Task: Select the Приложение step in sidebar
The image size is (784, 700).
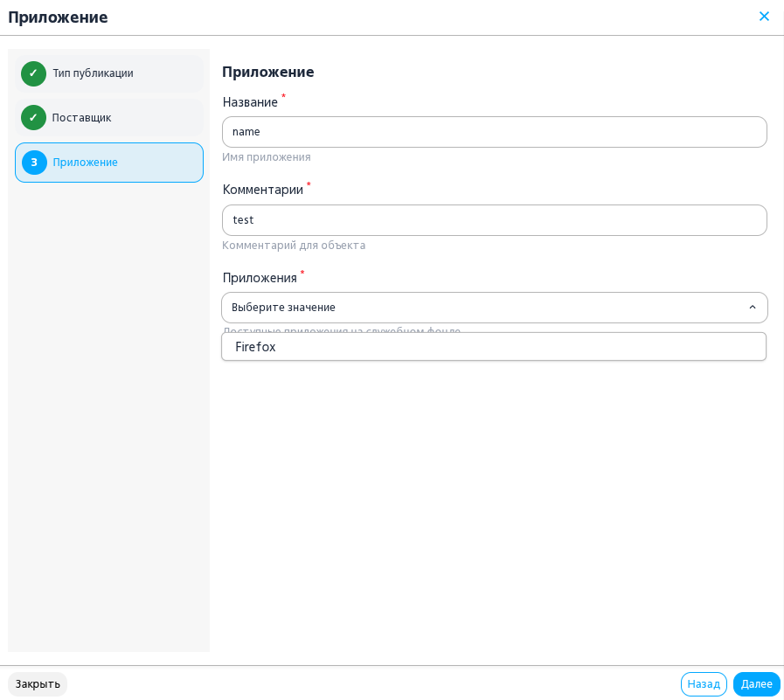Action: click(x=109, y=163)
